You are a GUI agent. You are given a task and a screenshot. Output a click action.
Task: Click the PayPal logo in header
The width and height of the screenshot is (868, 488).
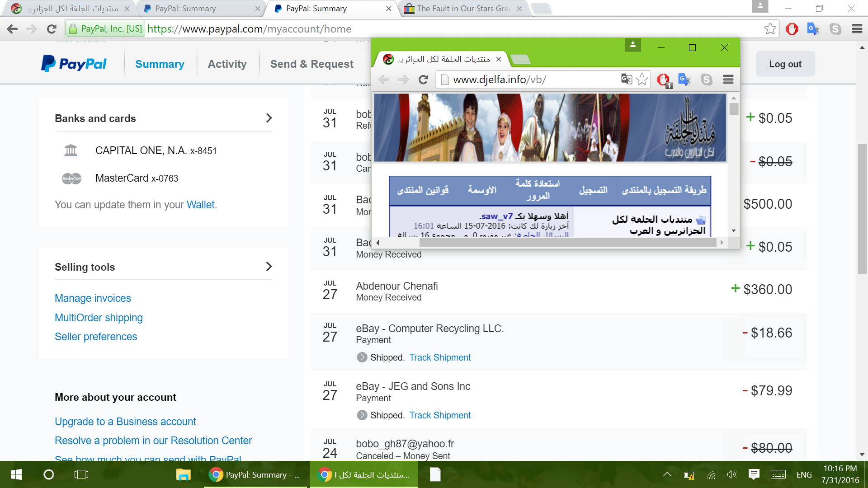[74, 64]
